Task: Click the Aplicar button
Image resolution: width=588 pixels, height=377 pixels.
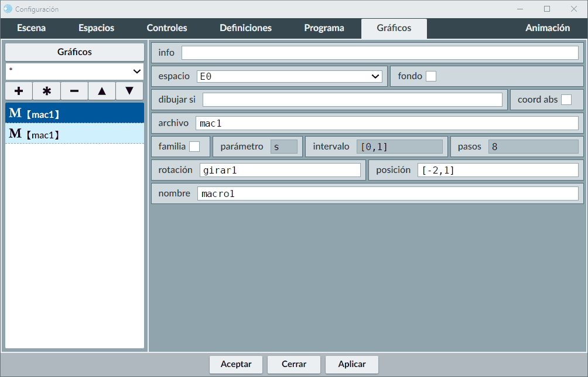Action: (x=352, y=364)
